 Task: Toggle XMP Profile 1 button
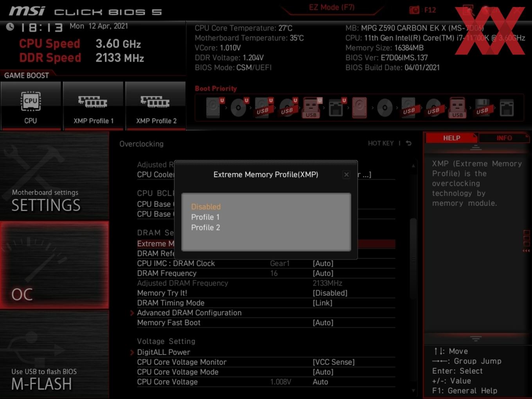[x=93, y=106]
